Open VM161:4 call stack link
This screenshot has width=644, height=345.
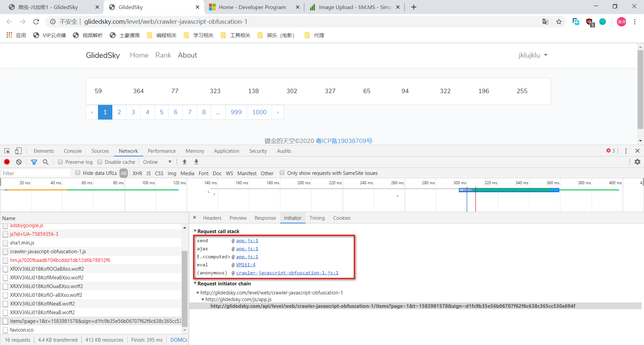[x=246, y=265]
